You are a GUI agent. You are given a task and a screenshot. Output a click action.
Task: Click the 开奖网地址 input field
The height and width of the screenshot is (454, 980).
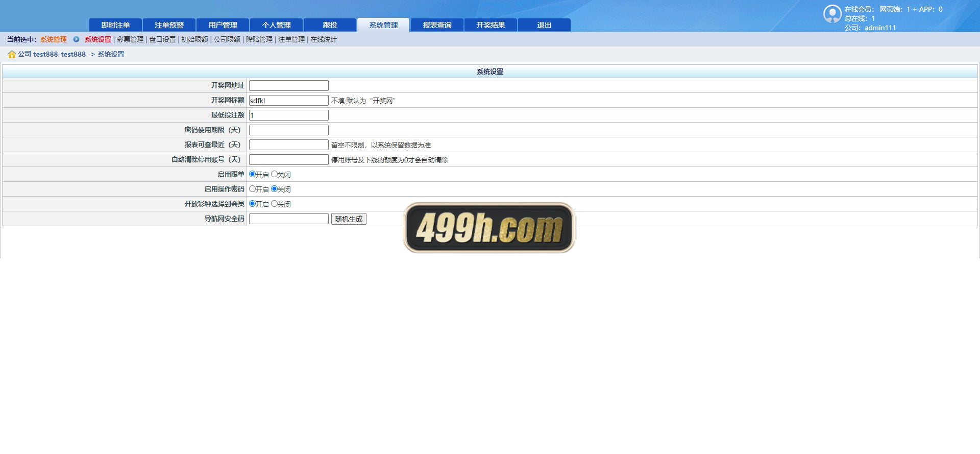289,86
